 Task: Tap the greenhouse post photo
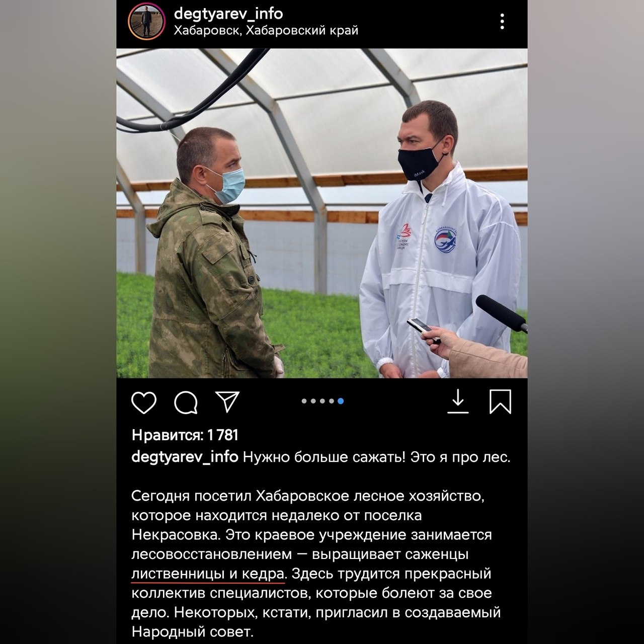point(322,213)
